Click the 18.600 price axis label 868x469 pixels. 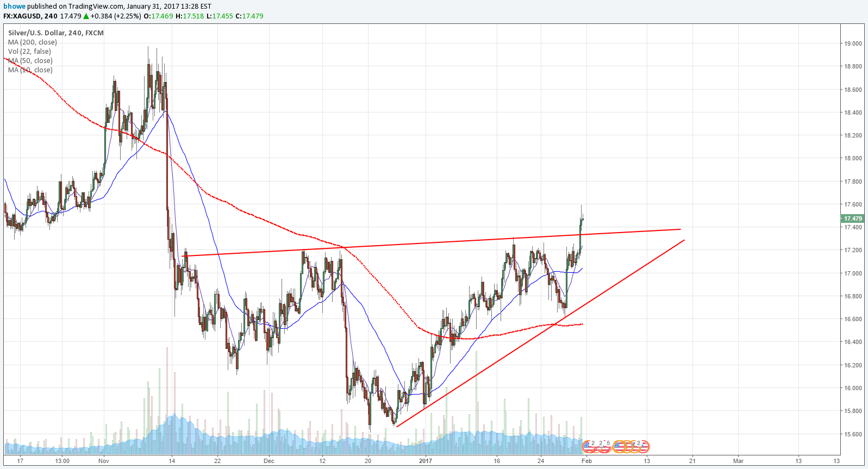853,90
